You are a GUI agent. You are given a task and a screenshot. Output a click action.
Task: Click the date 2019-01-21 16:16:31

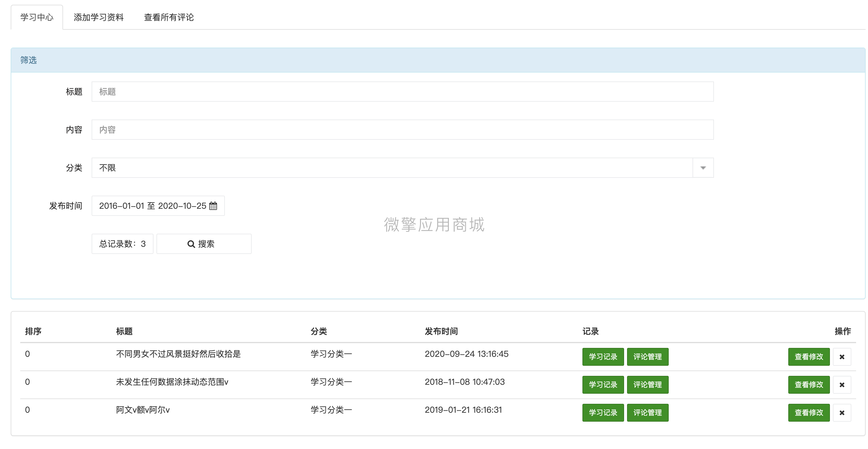(463, 410)
